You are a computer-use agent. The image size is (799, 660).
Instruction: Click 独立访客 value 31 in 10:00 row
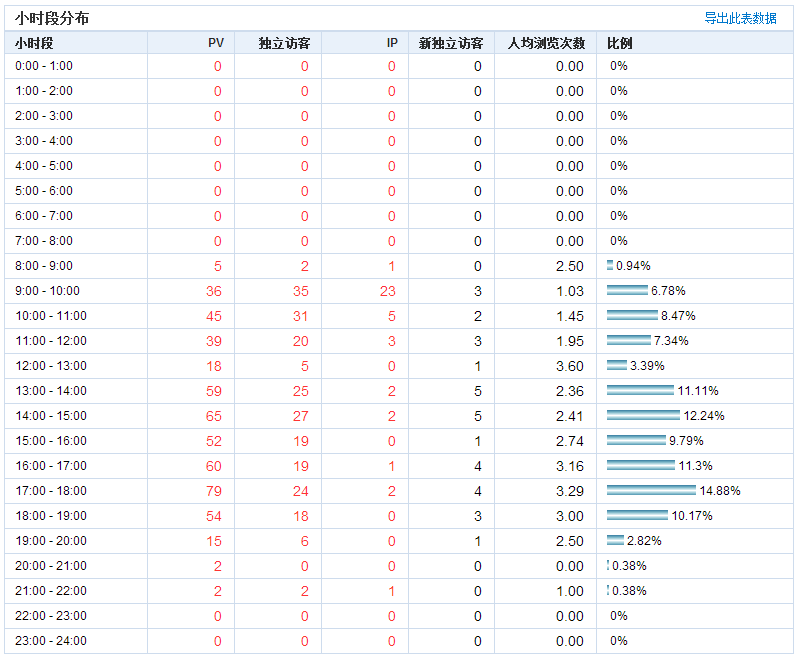pyautogui.click(x=301, y=316)
